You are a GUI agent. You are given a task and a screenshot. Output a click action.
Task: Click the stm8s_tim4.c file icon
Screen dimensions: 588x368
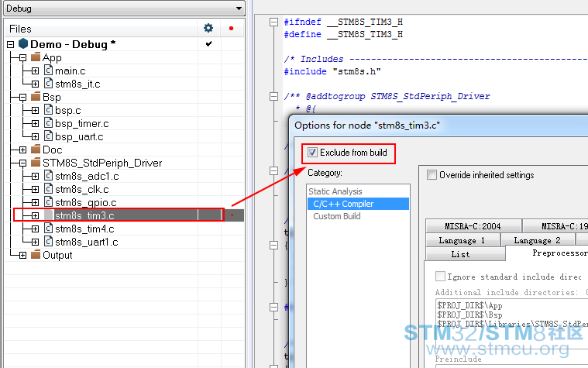coord(48,228)
